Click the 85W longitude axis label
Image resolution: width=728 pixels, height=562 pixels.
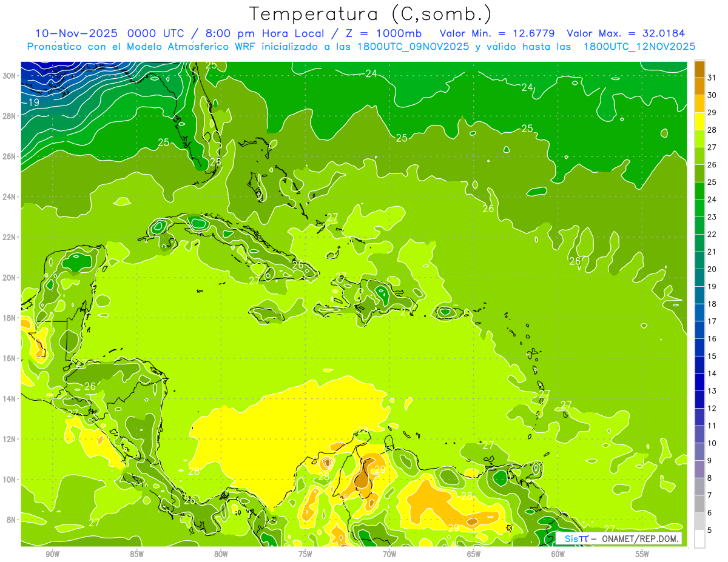pos(136,554)
